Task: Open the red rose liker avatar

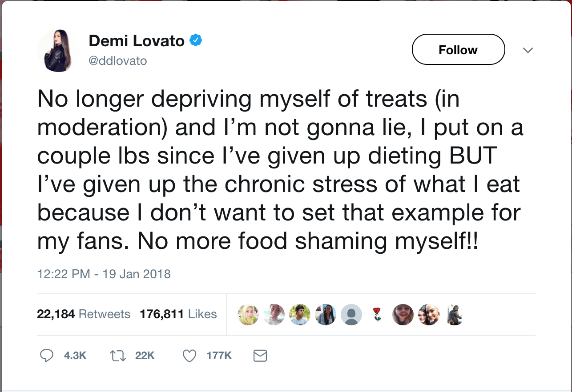Action: 377,314
